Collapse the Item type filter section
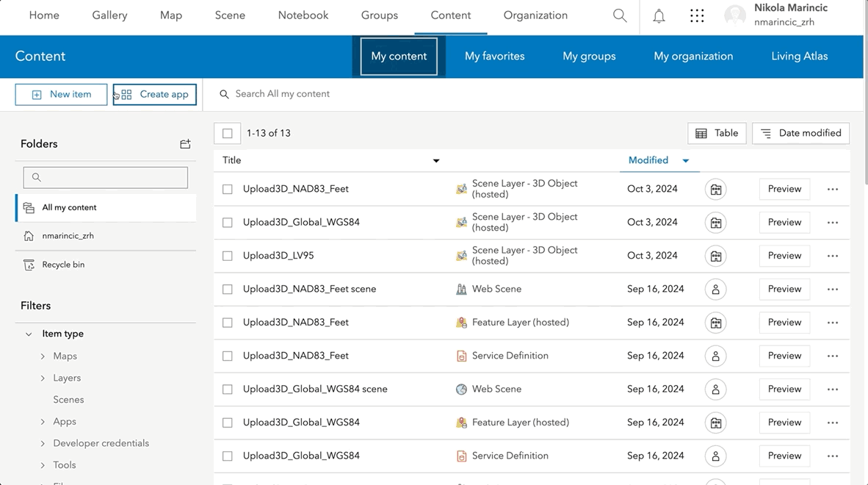This screenshot has width=868, height=485. (29, 334)
